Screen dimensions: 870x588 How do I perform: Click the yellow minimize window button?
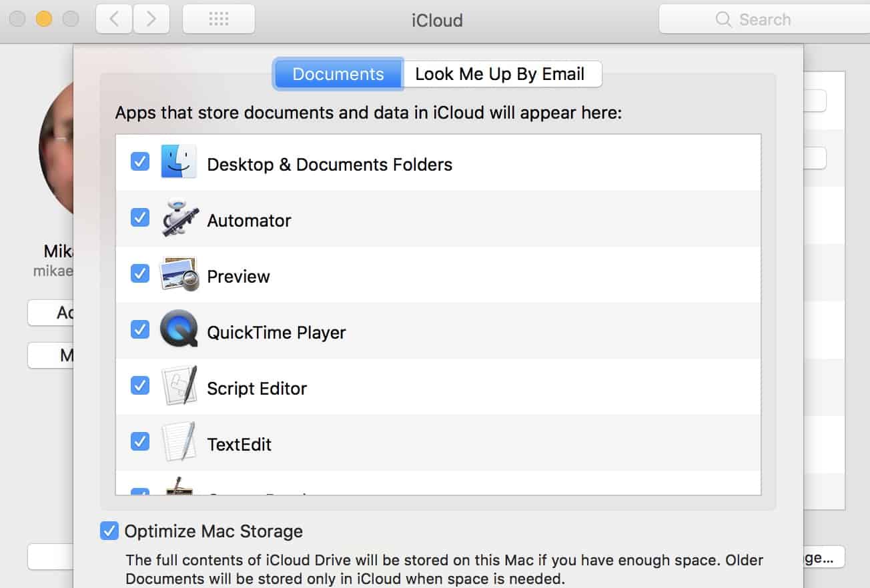coord(44,19)
